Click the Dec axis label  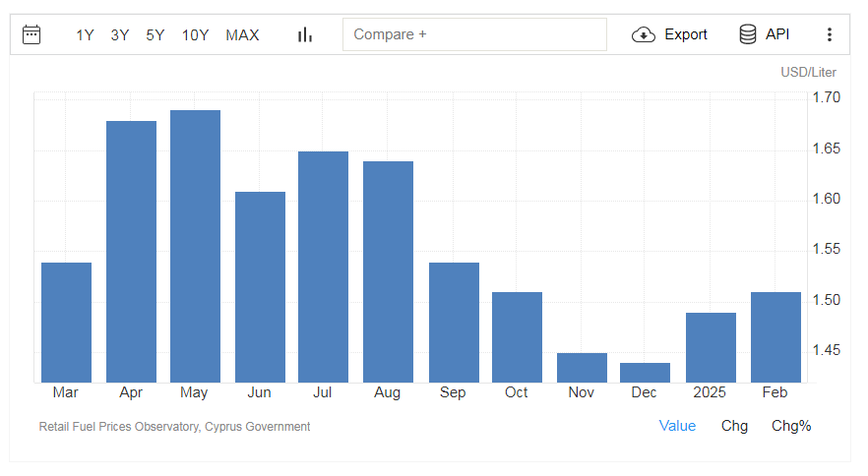click(x=644, y=392)
